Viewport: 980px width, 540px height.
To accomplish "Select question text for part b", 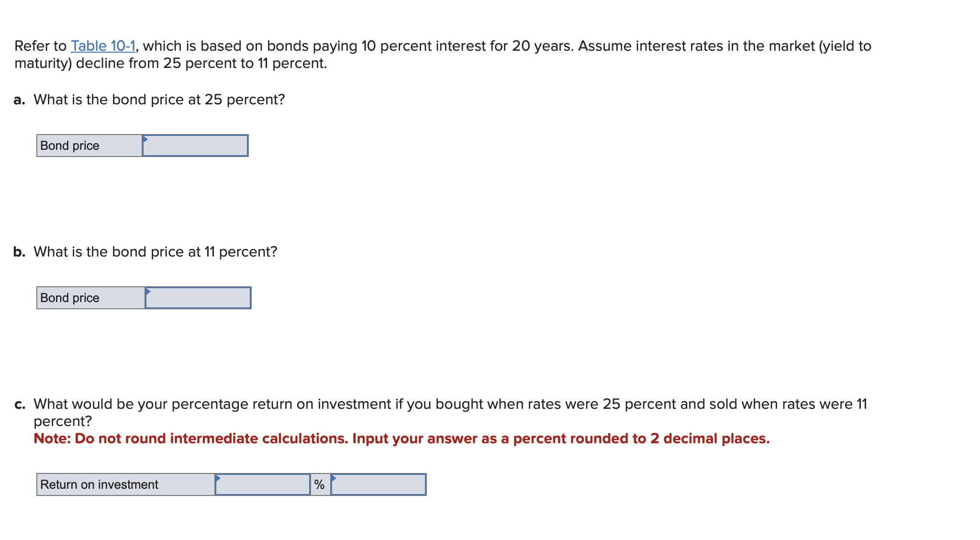I will click(x=155, y=251).
